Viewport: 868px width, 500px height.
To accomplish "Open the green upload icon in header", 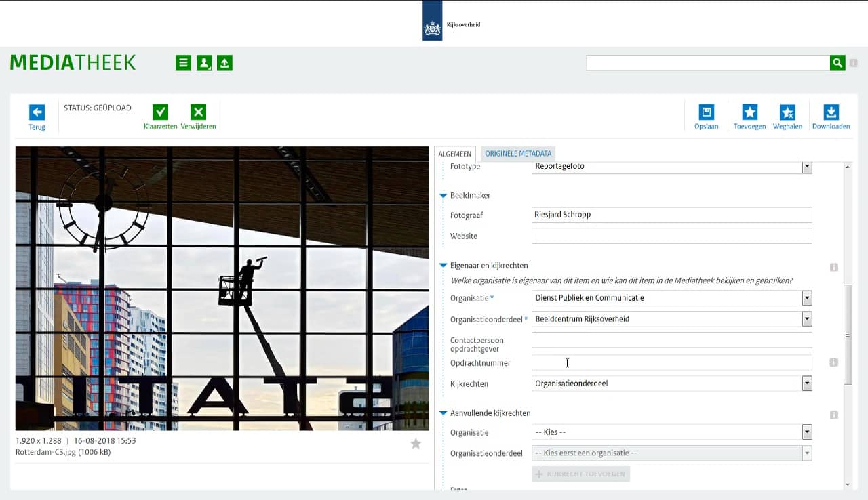I will [x=224, y=63].
